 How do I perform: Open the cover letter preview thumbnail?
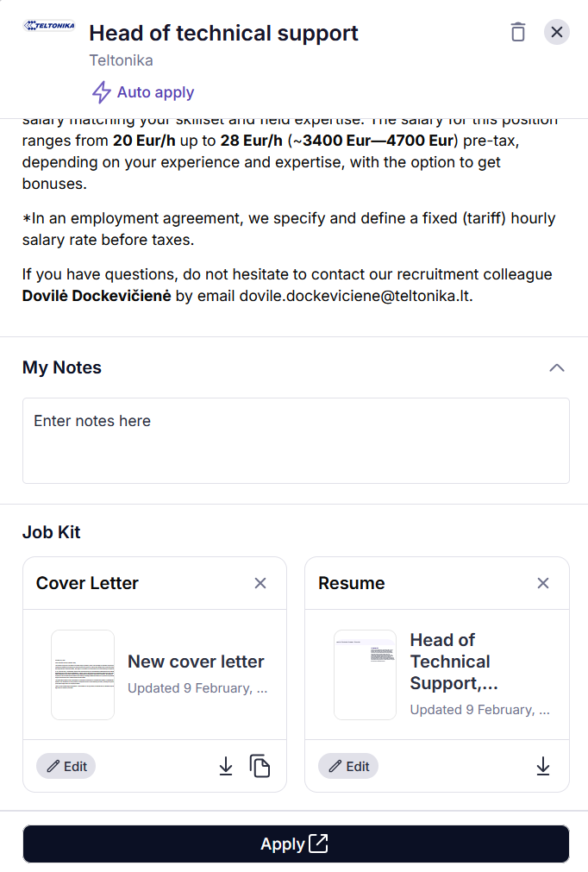point(83,674)
